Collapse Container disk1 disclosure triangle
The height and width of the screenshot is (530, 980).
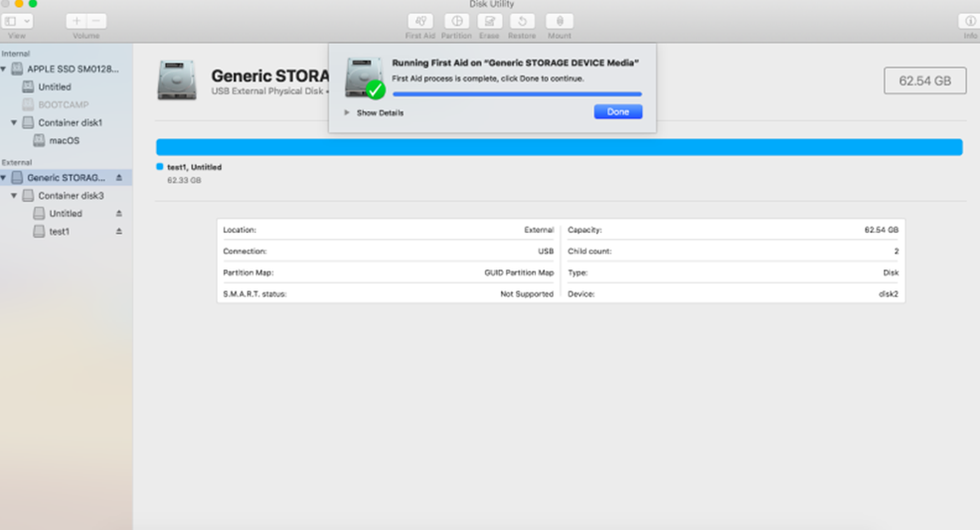[14, 122]
